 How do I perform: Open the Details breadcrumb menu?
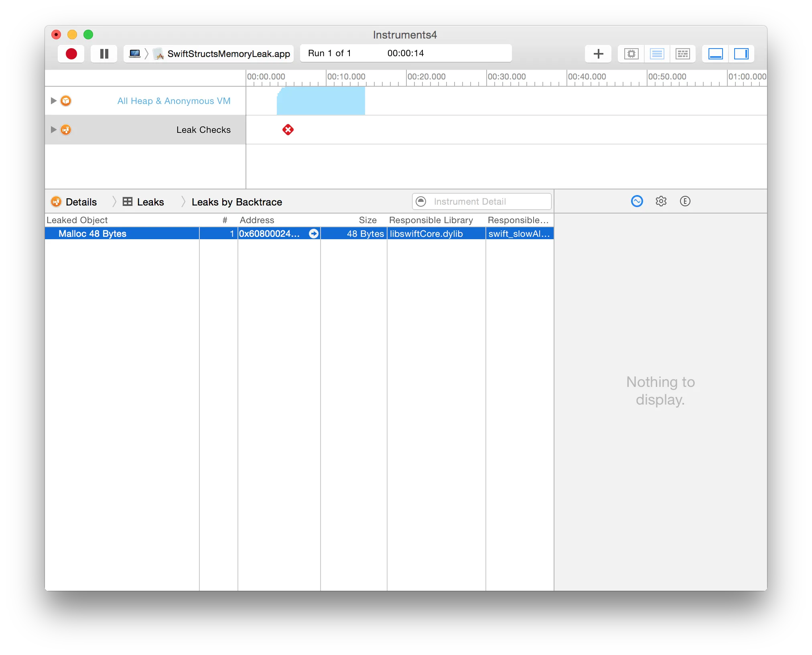point(81,202)
